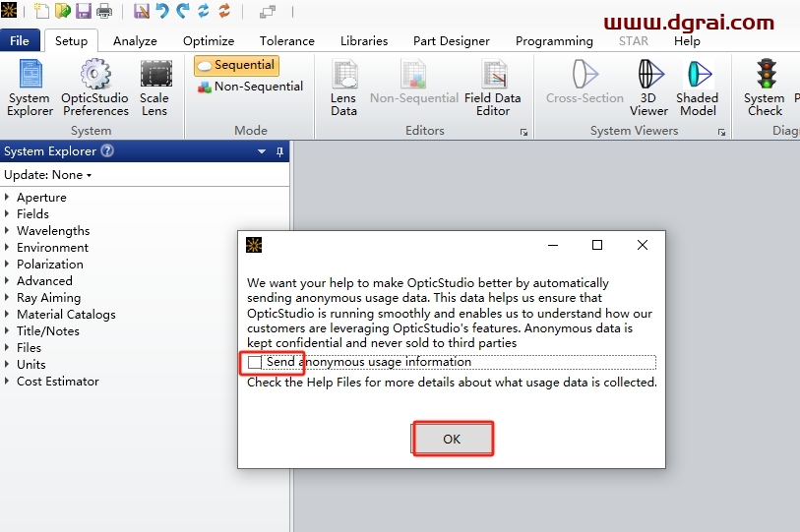Viewport: 800px width, 532px height.
Task: Switch to the Part Designer tab
Action: tap(452, 40)
